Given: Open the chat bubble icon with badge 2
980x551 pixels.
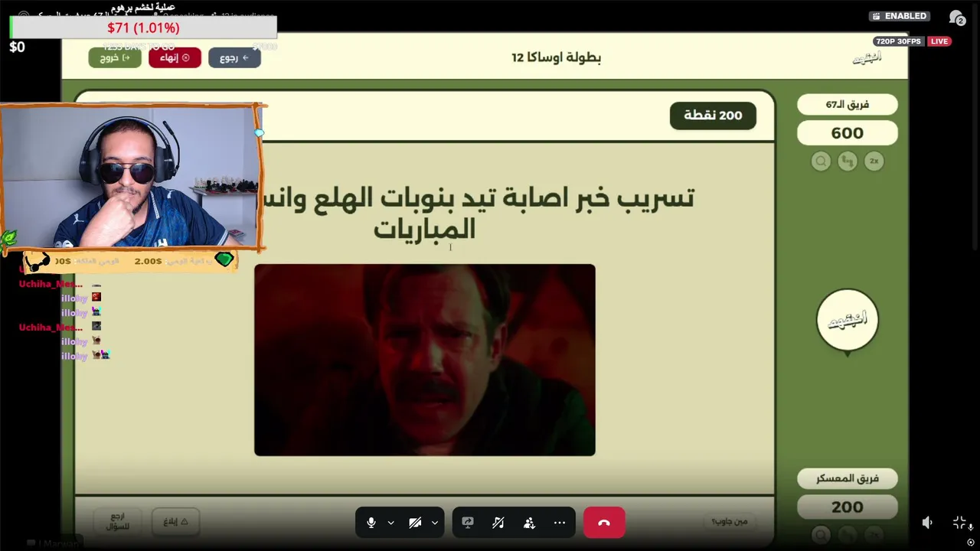Looking at the screenshot, I should pyautogui.click(x=956, y=17).
